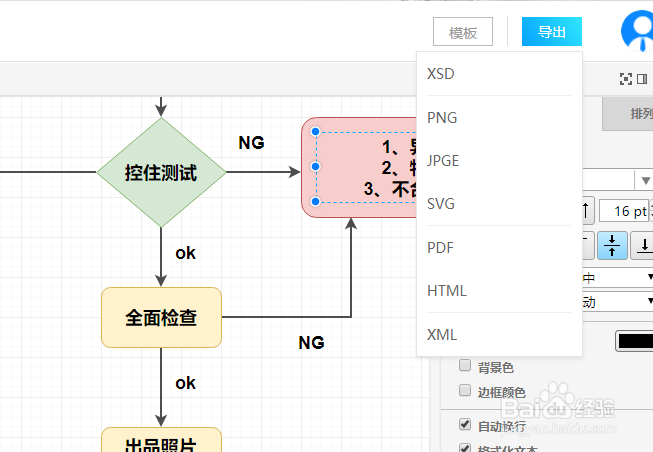Select vertical middle alignment icon

[612, 246]
